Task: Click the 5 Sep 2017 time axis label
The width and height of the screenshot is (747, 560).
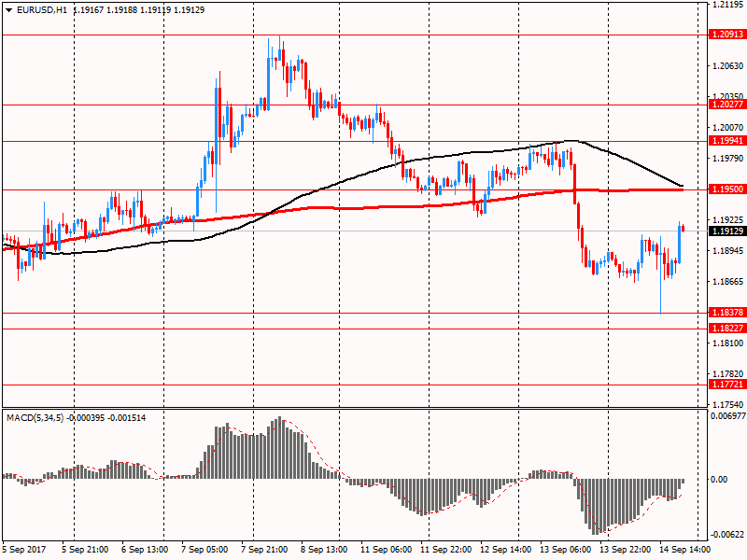Action: point(24,549)
